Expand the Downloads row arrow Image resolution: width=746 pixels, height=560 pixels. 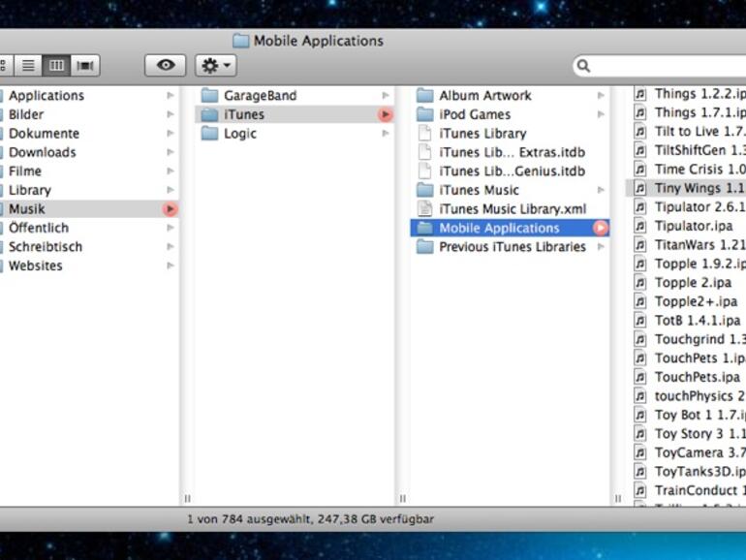tap(170, 152)
